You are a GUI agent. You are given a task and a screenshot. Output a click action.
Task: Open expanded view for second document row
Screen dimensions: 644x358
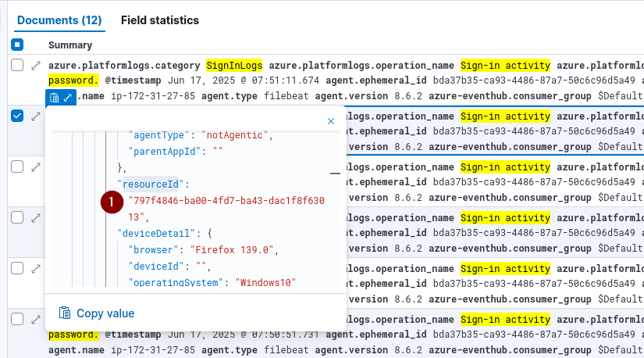(35, 116)
